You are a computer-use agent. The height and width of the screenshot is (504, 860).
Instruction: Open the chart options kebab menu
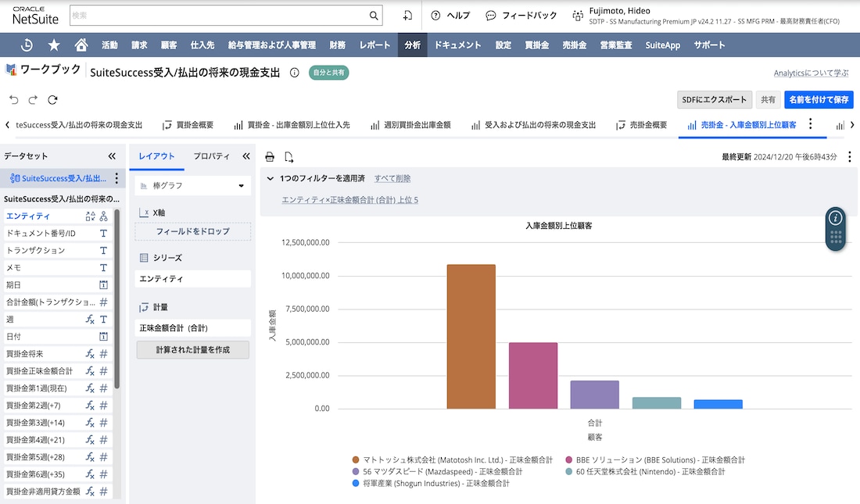pos(850,157)
